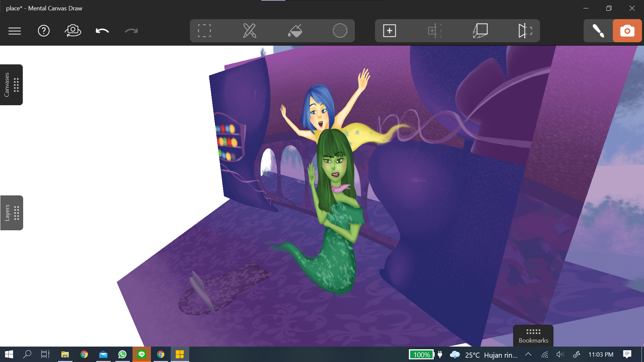Open taskbar search magnifier
The width and height of the screenshot is (644, 362).
tap(27, 354)
